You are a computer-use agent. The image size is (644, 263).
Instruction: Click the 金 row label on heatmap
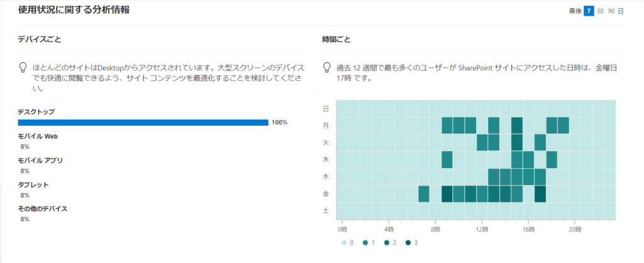(x=326, y=194)
